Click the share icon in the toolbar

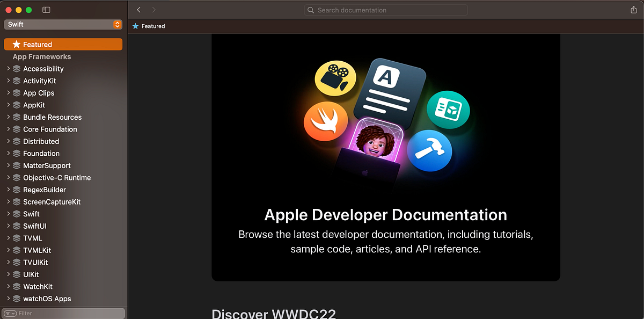pyautogui.click(x=634, y=10)
